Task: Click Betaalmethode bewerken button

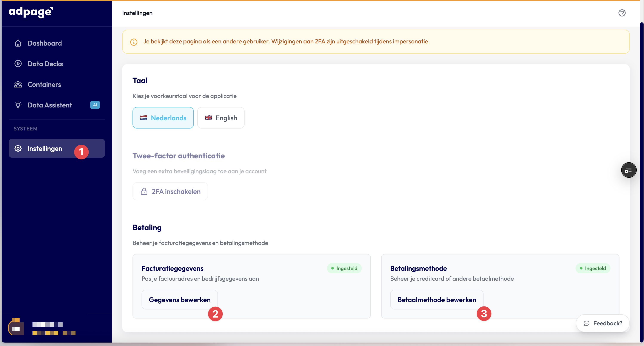Action: pyautogui.click(x=436, y=300)
